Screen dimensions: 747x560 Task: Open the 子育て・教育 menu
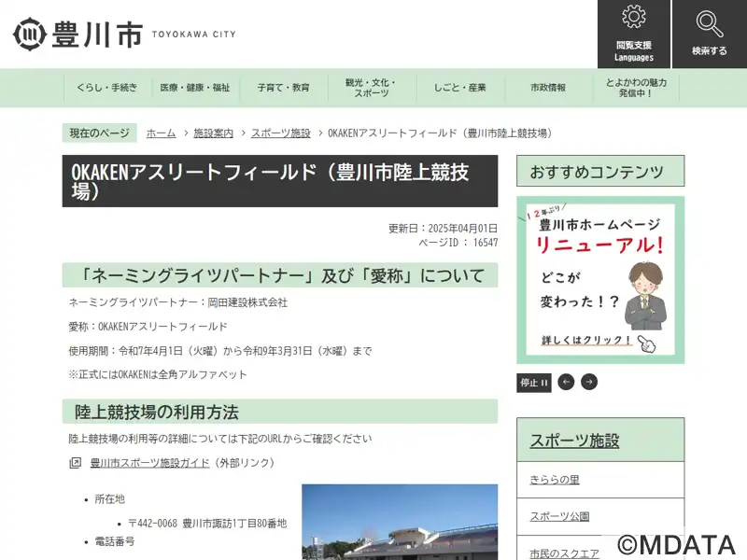coord(284,88)
